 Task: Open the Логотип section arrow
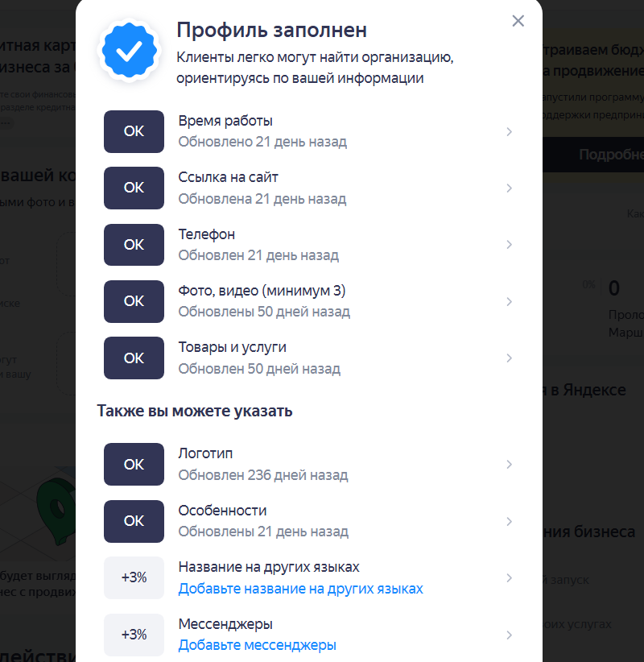click(509, 464)
